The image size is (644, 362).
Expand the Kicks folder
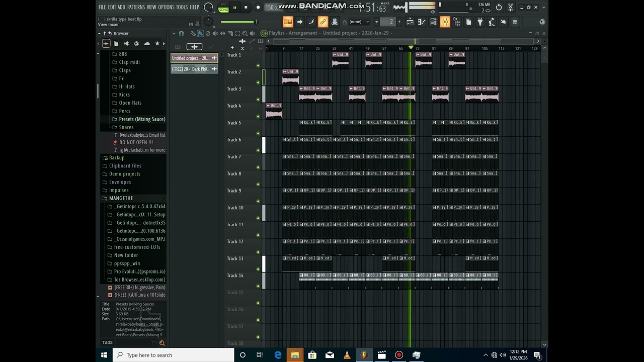124,95
